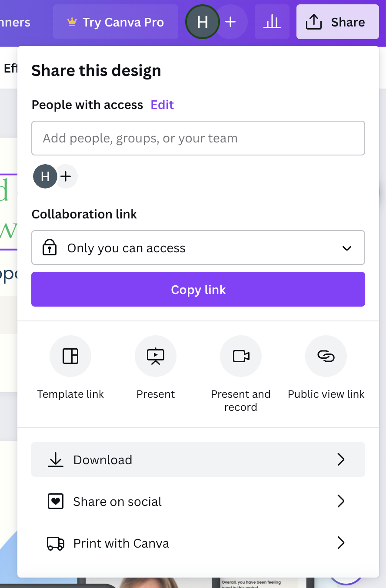Expand the Print with Canva chevron
Image resolution: width=386 pixels, height=588 pixels.
(341, 543)
